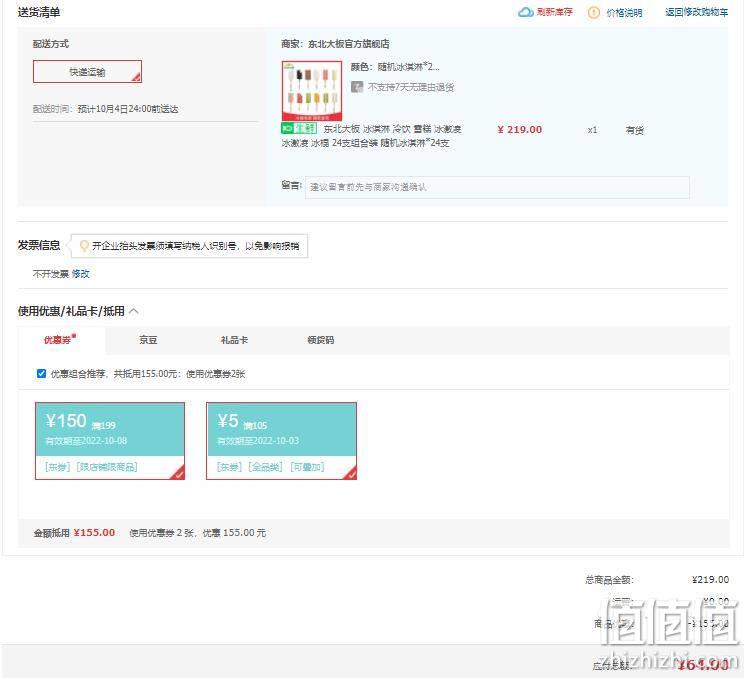The height and width of the screenshot is (678, 748).
Task: Switch to the 礼品卡 tab
Action: 234,340
